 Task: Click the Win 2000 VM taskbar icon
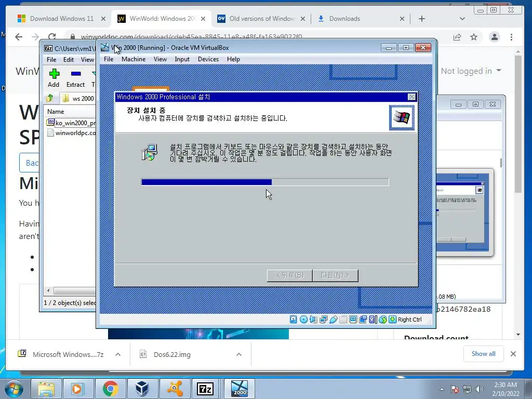240,389
